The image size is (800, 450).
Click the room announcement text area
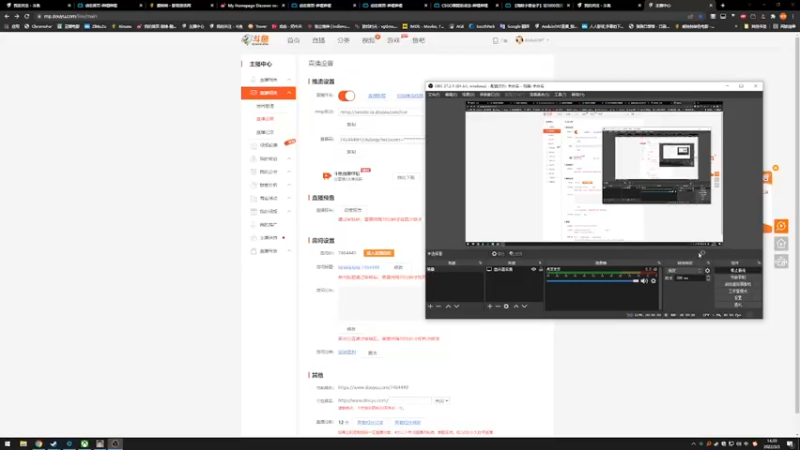coord(380,304)
